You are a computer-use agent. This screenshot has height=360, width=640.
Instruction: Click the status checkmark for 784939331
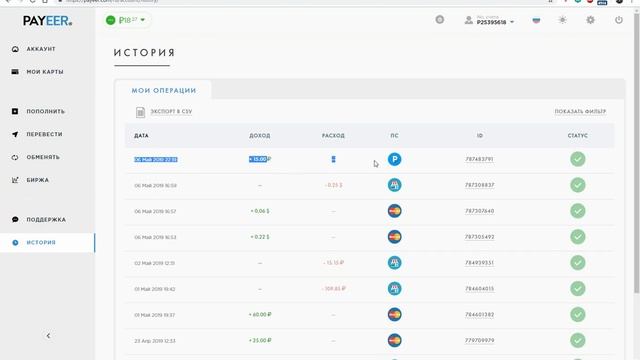578,263
